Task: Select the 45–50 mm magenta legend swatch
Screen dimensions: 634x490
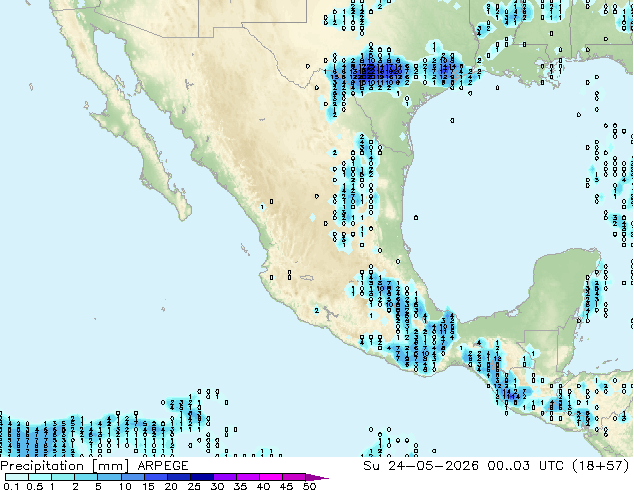Action: (x=294, y=477)
